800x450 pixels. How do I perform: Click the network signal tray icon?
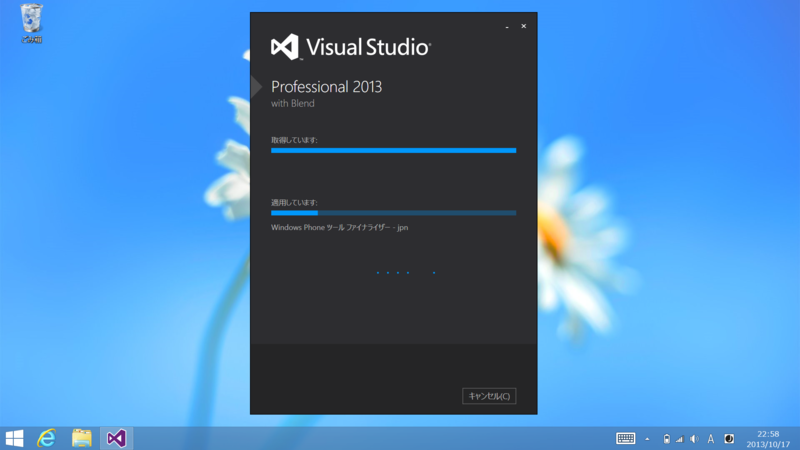[680, 439]
